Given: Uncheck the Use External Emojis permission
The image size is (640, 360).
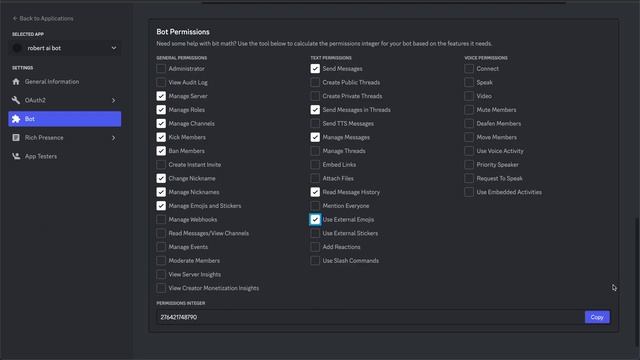Looking at the screenshot, I should (x=315, y=220).
